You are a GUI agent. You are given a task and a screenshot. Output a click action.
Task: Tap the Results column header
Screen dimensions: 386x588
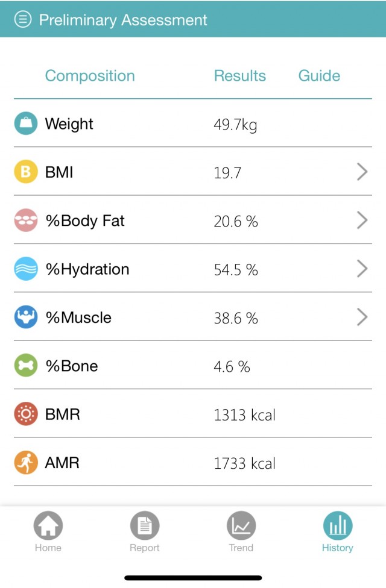click(240, 76)
